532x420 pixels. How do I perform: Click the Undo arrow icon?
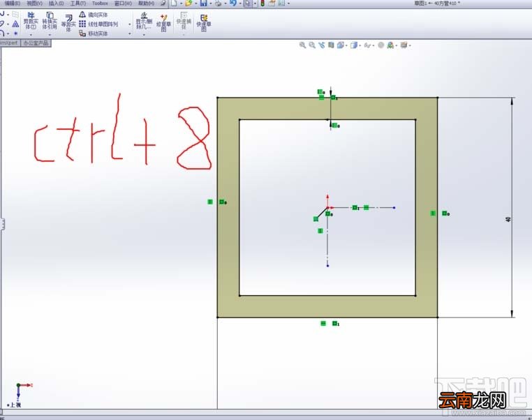233,3
